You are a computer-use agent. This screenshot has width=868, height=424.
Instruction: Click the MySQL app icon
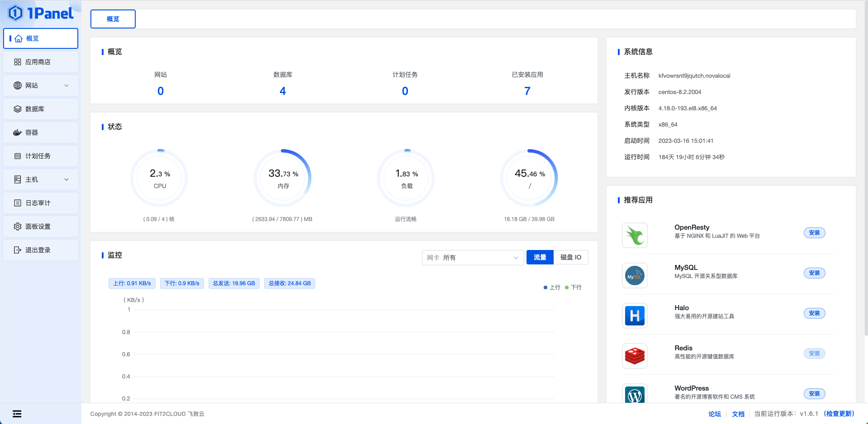635,275
